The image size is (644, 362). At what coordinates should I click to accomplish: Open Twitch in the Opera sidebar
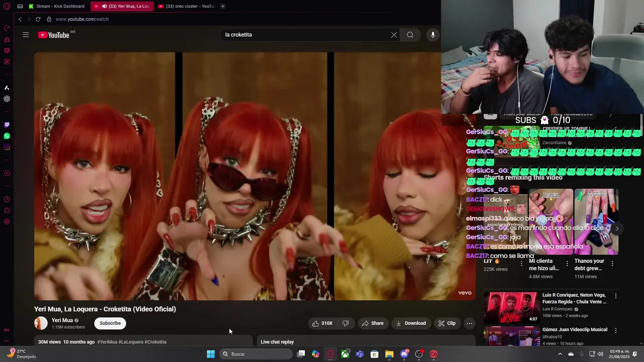click(x=7, y=125)
